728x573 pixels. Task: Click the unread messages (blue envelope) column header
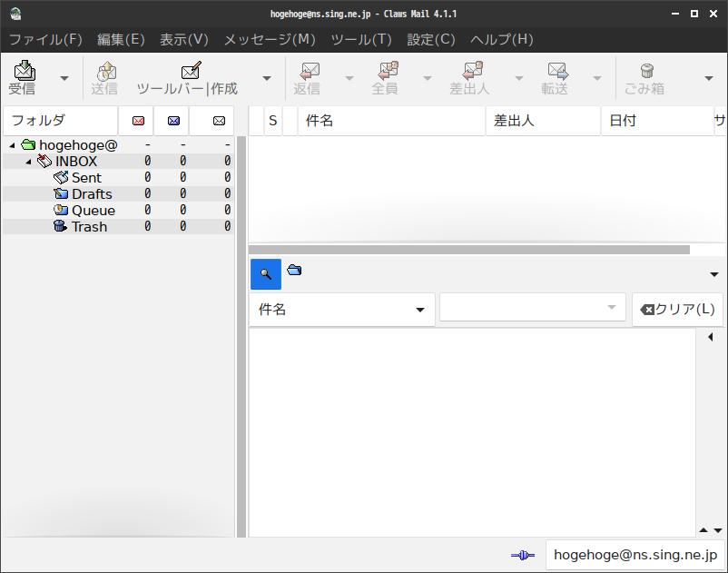click(172, 121)
